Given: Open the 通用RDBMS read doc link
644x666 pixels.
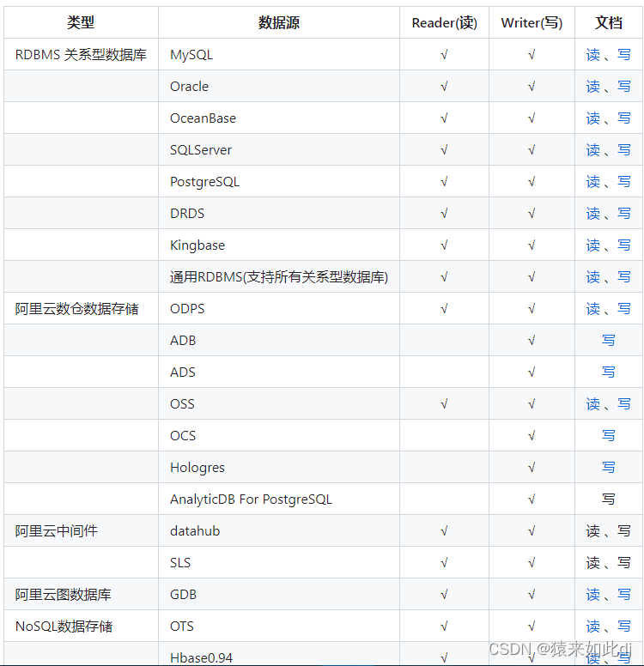Looking at the screenshot, I should pyautogui.click(x=593, y=277).
